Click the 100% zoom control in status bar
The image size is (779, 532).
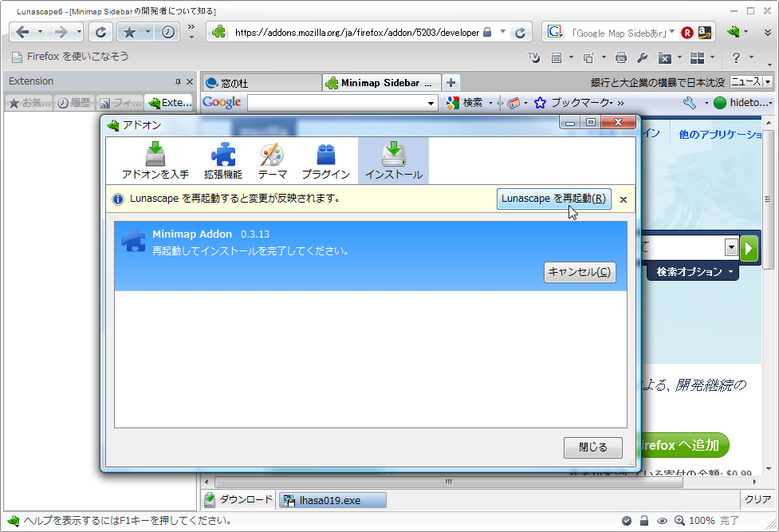point(694,520)
